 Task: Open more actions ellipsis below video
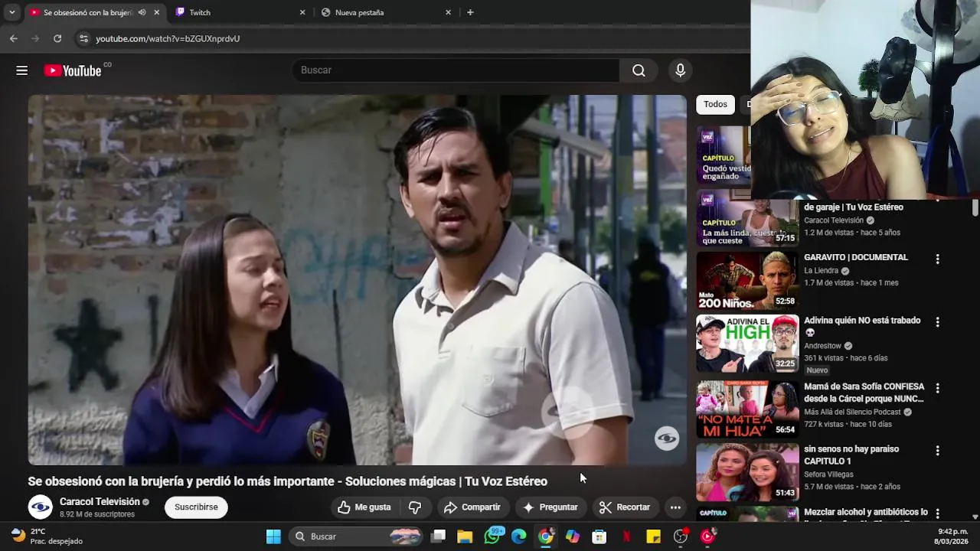pos(675,507)
